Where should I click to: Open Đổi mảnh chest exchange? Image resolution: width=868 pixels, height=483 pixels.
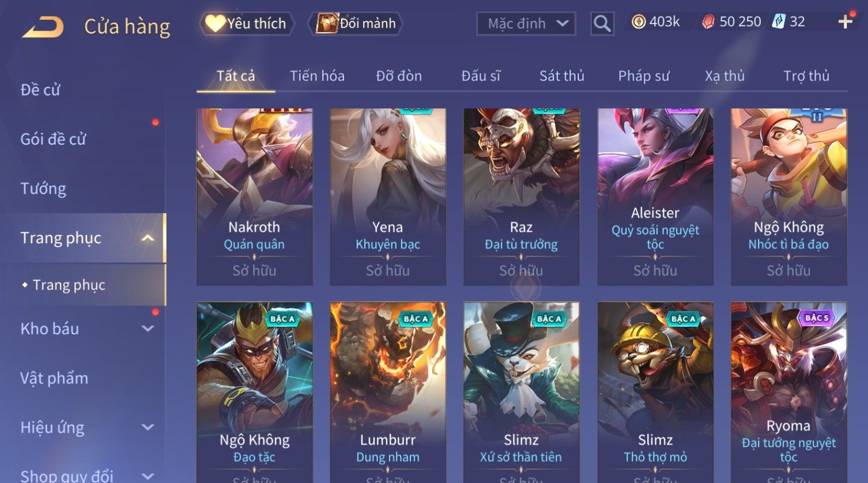(356, 24)
